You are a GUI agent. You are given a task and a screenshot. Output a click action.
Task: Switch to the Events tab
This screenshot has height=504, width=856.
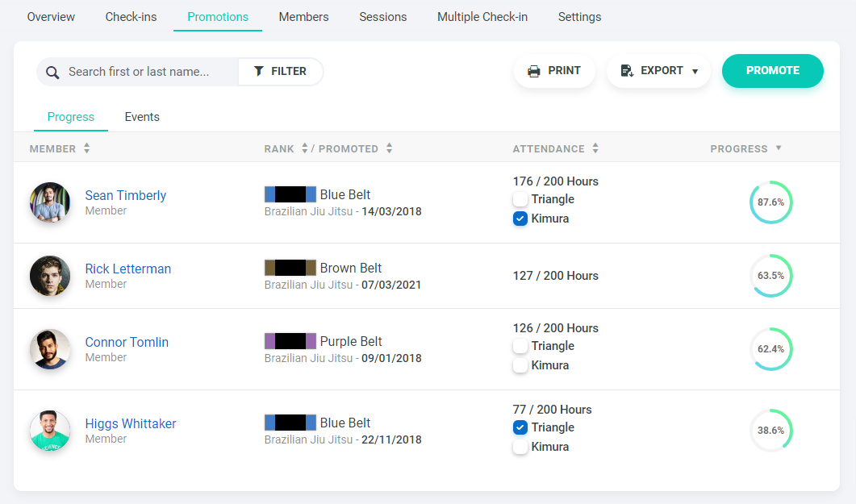click(142, 117)
